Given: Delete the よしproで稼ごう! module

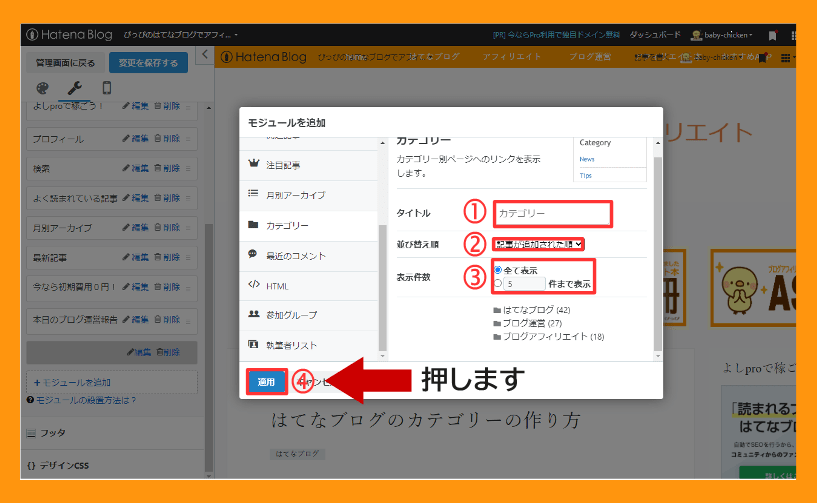Looking at the screenshot, I should tap(167, 106).
